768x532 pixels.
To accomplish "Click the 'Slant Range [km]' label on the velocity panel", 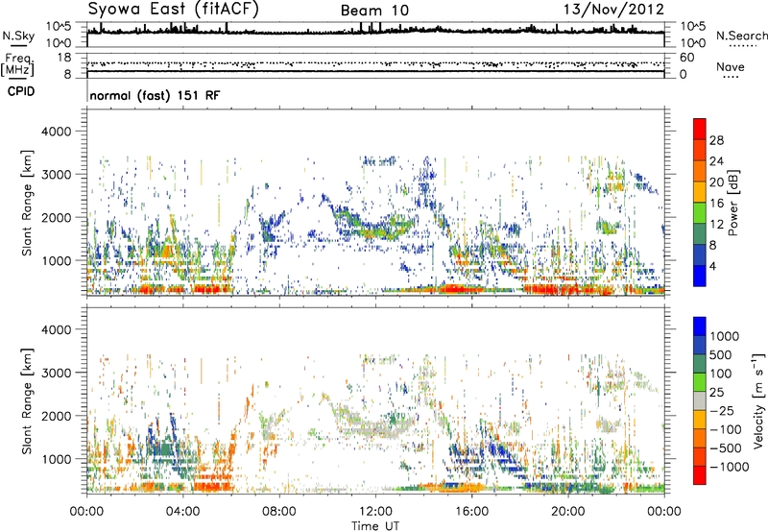I will (27, 400).
